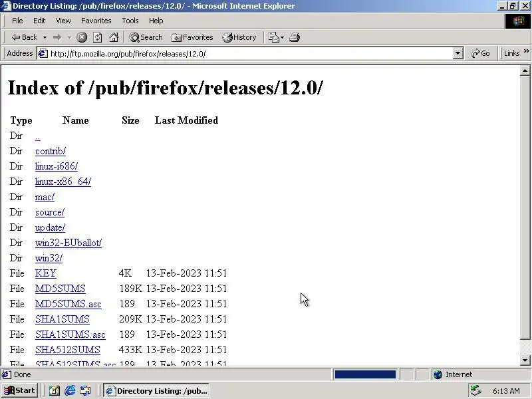Click the Edit page toolbar icon

pyautogui.click(x=273, y=37)
